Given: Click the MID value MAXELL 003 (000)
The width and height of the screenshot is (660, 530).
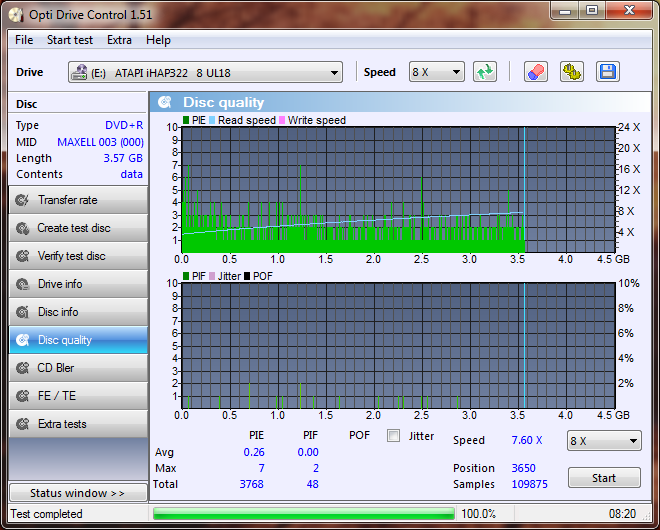Looking at the screenshot, I should click(100, 142).
